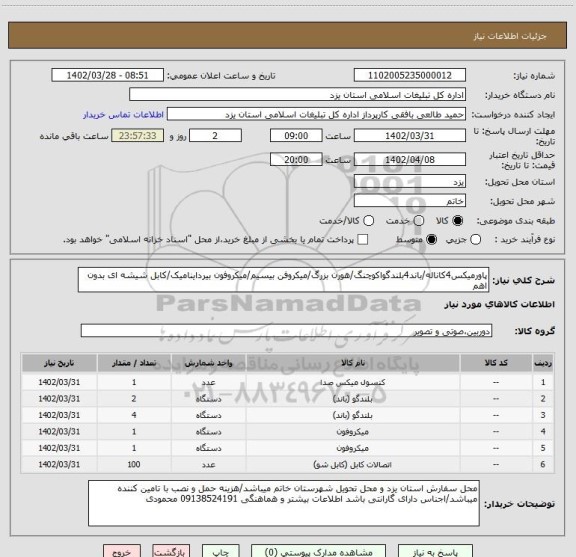The image size is (576, 557).
Task: Click the شماره نیاز label
Action: pos(534,76)
